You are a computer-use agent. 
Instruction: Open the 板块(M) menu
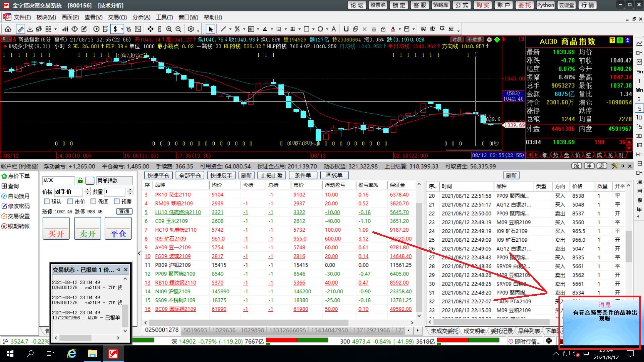click(x=46, y=17)
